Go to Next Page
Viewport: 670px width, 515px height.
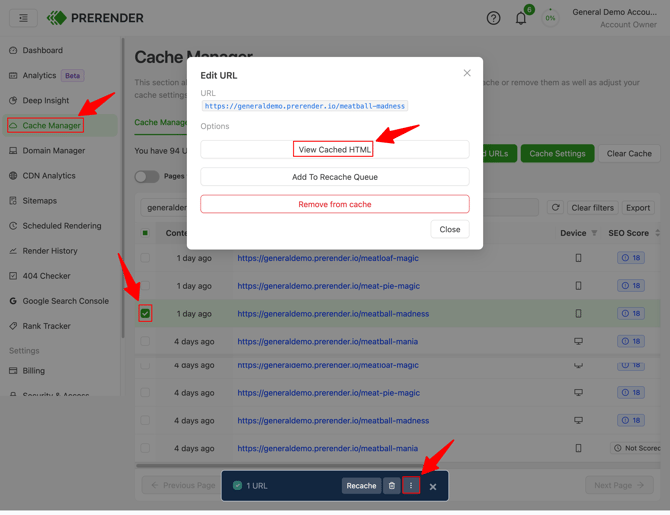619,486
